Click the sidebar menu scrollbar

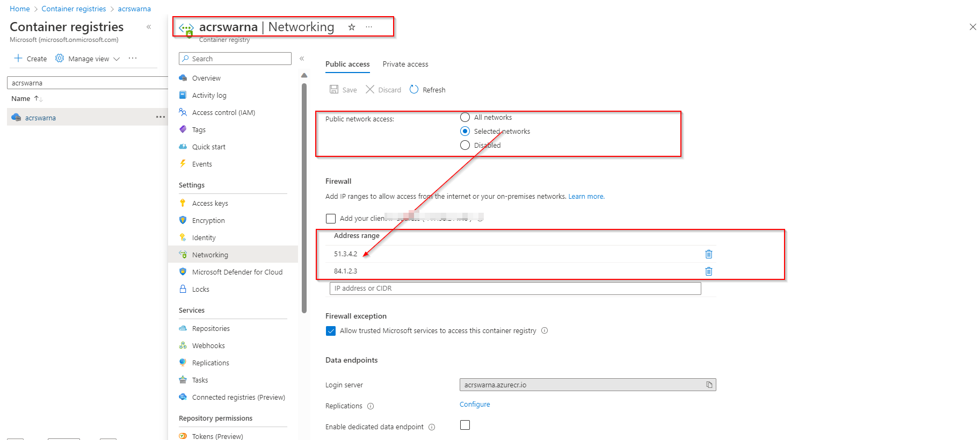pyautogui.click(x=304, y=198)
